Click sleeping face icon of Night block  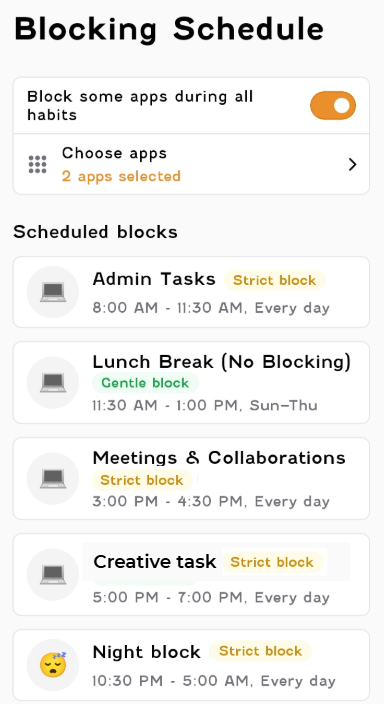(53, 665)
